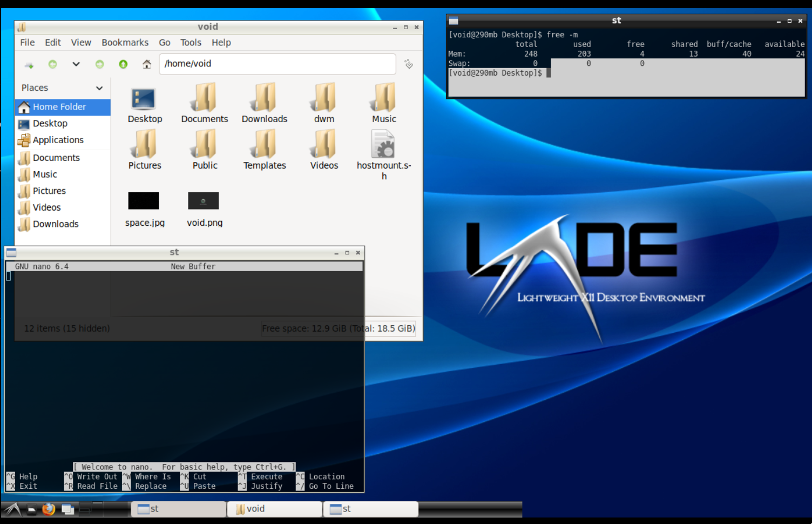Open the Bookmarks menu
This screenshot has width=812, height=524.
click(125, 43)
